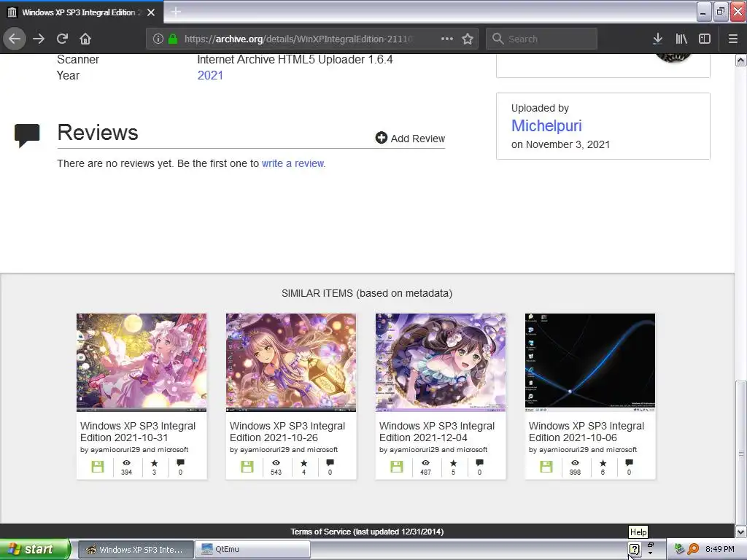This screenshot has height=560, width=747.
Task: Show site information icon in address bar
Action: pos(158,39)
